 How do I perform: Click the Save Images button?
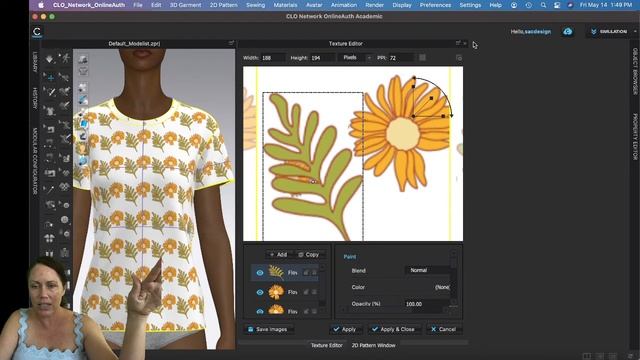[x=268, y=329]
